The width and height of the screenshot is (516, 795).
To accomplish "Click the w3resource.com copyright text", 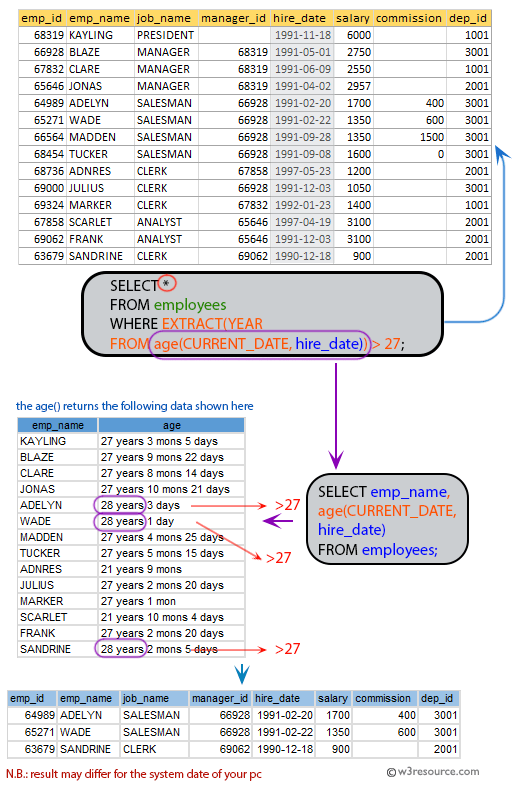I will coord(433,771).
